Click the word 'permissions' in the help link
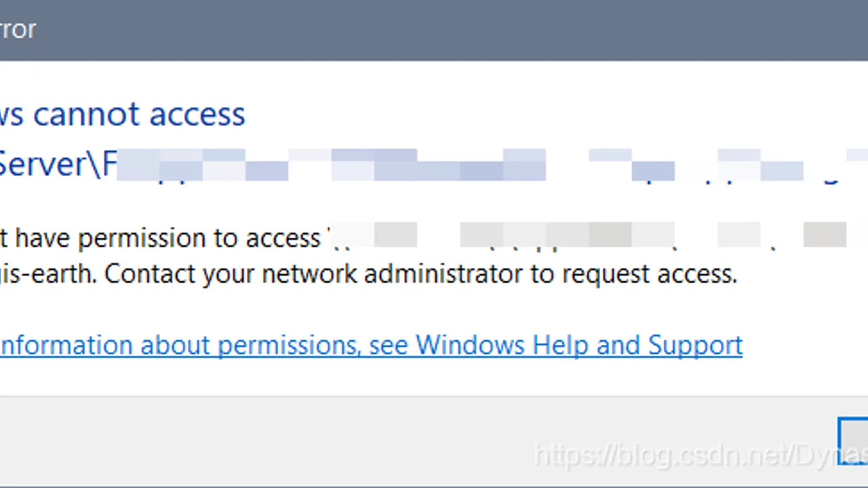The image size is (868, 488). pyautogui.click(x=288, y=346)
